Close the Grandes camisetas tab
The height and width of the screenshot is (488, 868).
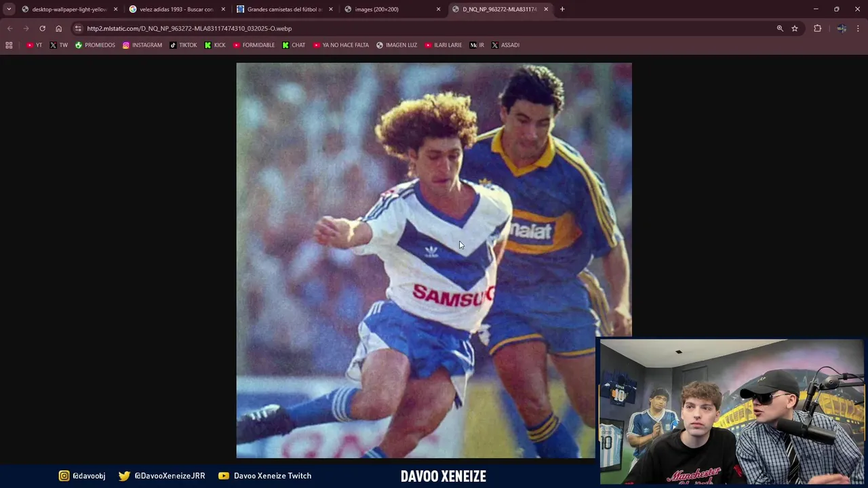tap(331, 9)
